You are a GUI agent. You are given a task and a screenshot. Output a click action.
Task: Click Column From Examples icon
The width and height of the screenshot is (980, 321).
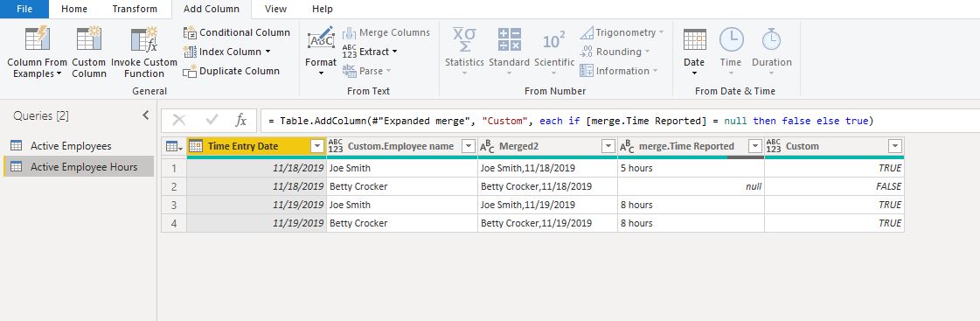click(37, 38)
